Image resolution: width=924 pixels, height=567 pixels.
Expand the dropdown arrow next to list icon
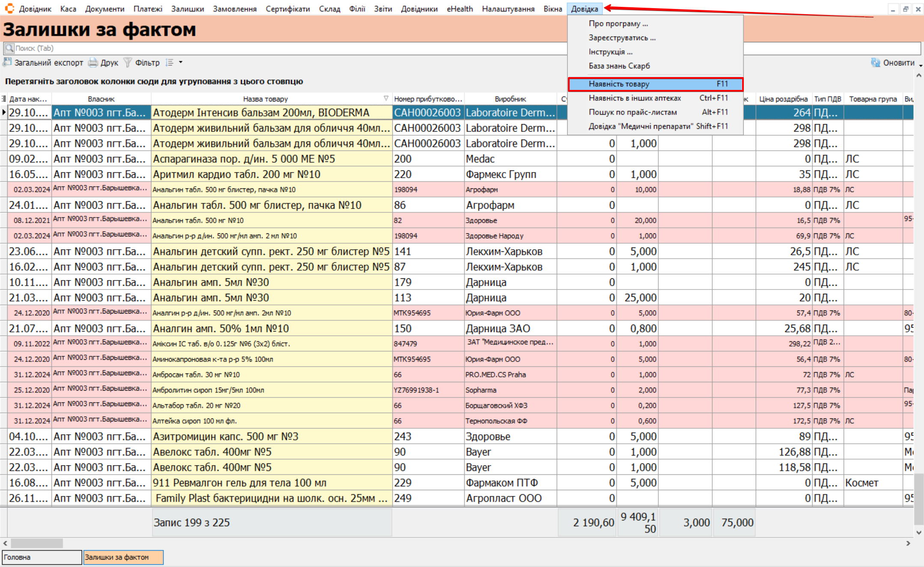tap(181, 63)
